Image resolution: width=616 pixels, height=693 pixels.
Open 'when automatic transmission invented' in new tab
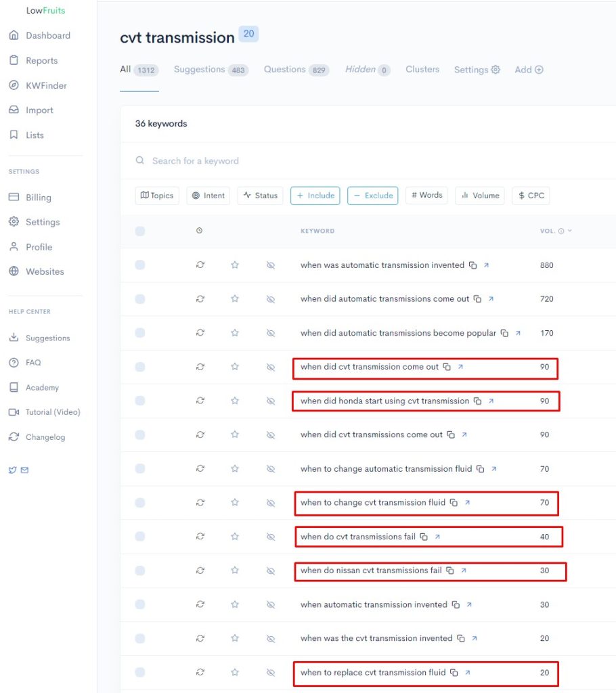(469, 604)
